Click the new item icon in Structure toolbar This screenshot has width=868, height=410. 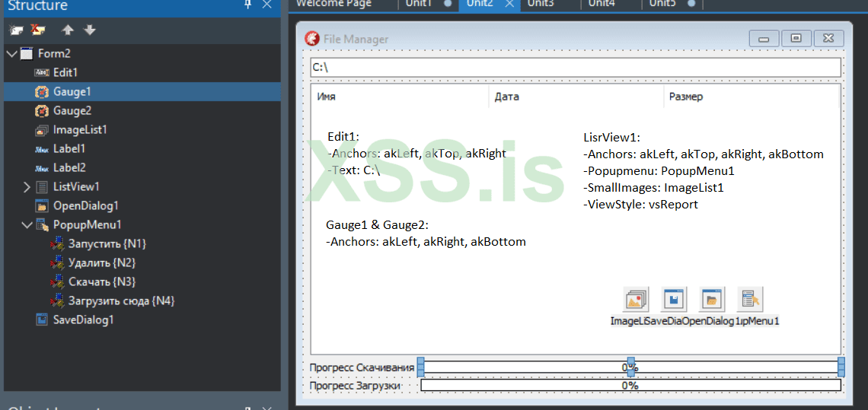tap(16, 30)
